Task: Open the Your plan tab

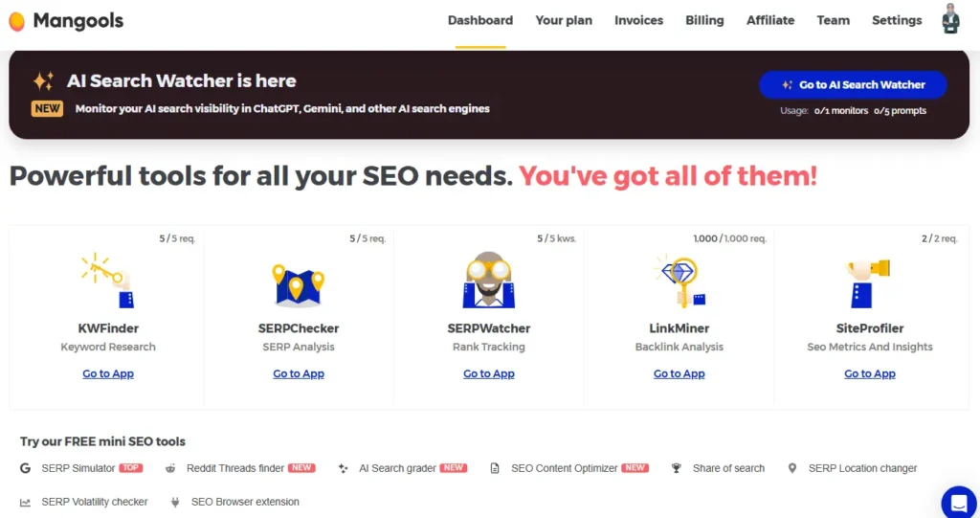Action: point(564,21)
